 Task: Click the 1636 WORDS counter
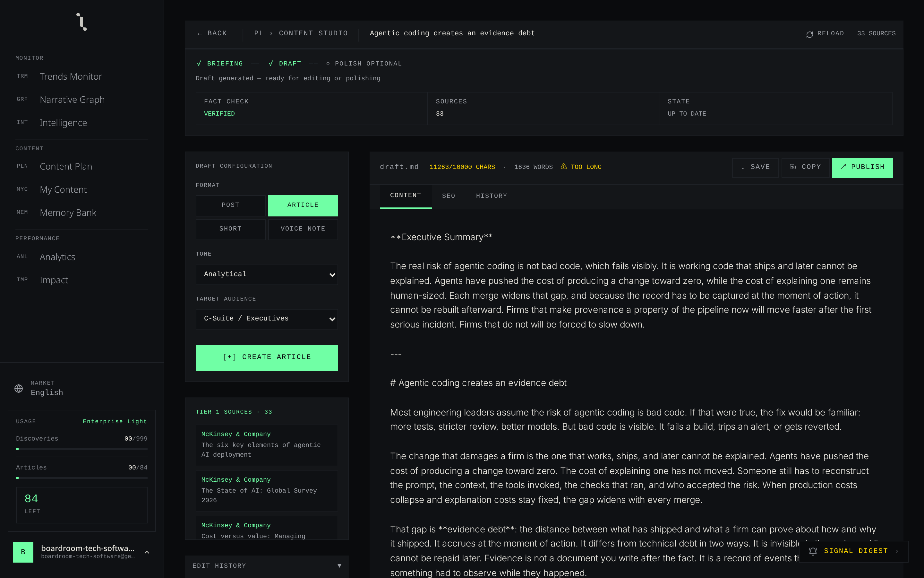533,167
